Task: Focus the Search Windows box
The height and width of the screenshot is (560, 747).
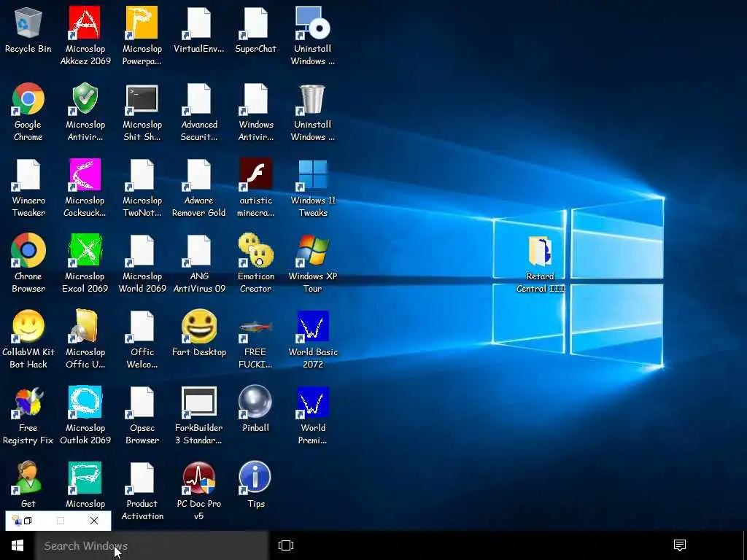Action: tap(152, 545)
